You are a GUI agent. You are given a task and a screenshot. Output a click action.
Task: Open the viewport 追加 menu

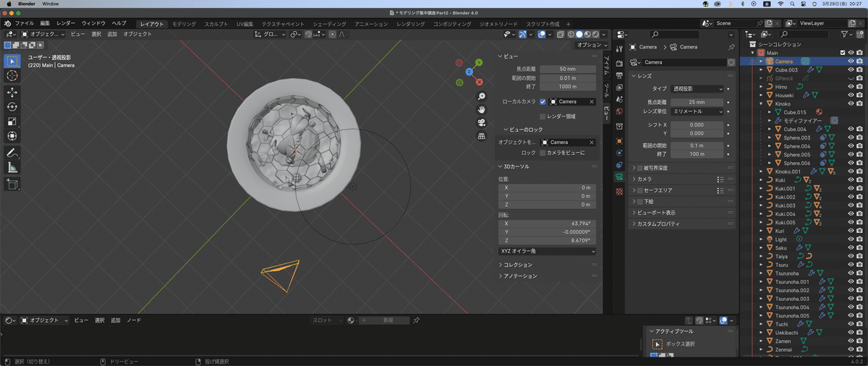tap(112, 34)
